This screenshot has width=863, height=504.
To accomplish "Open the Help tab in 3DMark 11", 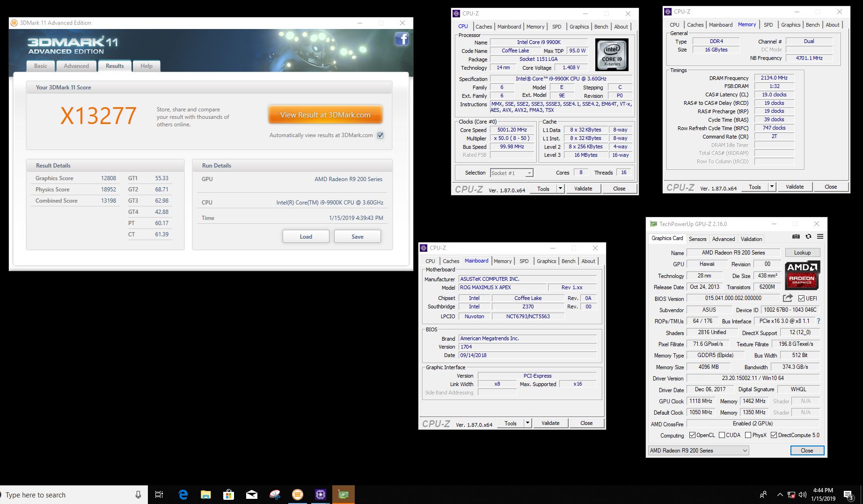I will point(146,66).
